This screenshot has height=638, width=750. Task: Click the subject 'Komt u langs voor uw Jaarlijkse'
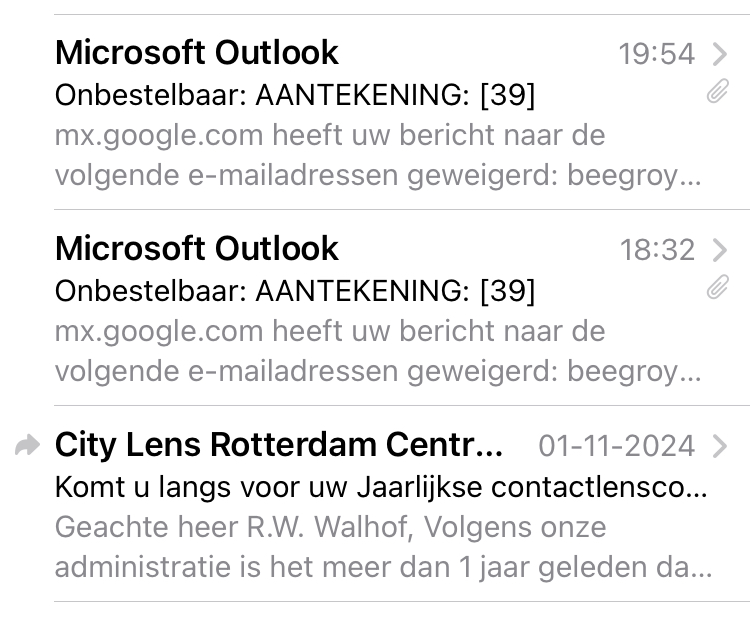(381, 489)
